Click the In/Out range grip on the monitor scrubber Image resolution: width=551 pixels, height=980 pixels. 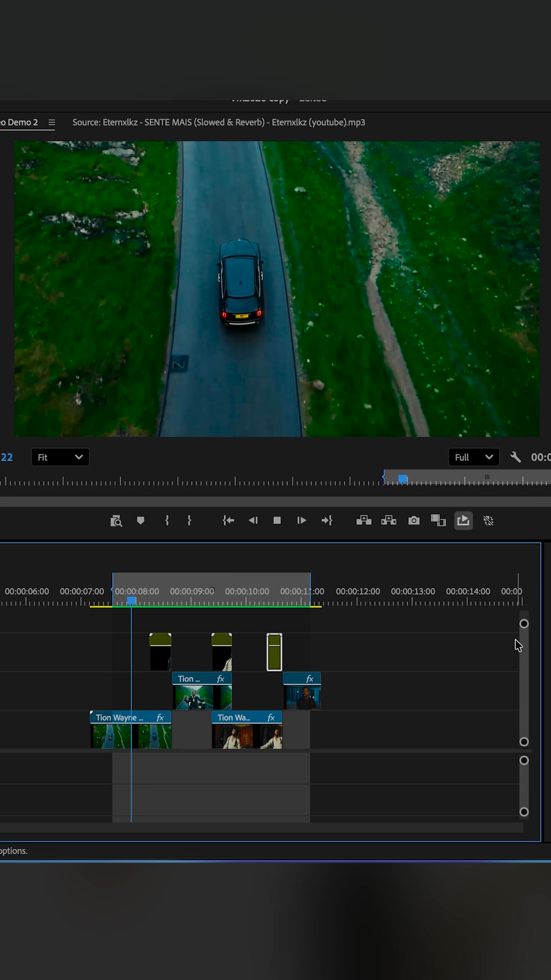click(487, 477)
